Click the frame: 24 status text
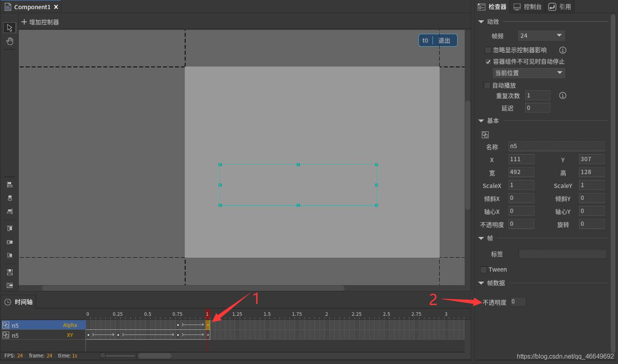Image resolution: width=618 pixels, height=364 pixels. [41, 356]
